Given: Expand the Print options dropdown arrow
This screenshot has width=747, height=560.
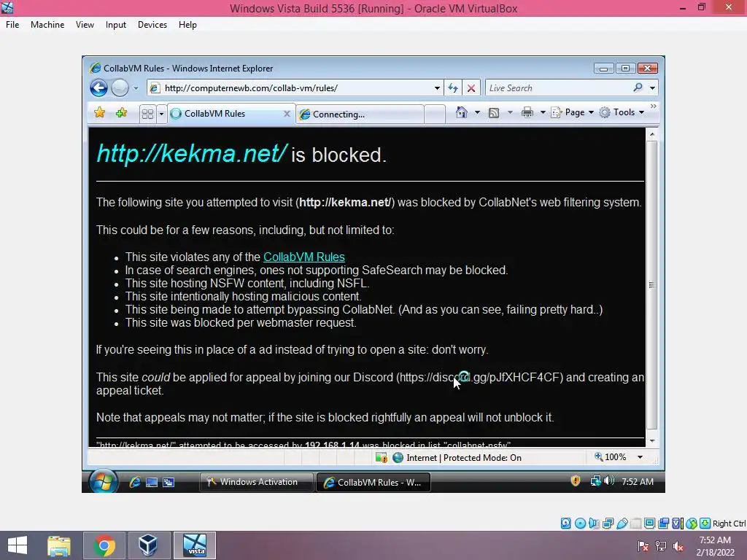Looking at the screenshot, I should [542, 112].
